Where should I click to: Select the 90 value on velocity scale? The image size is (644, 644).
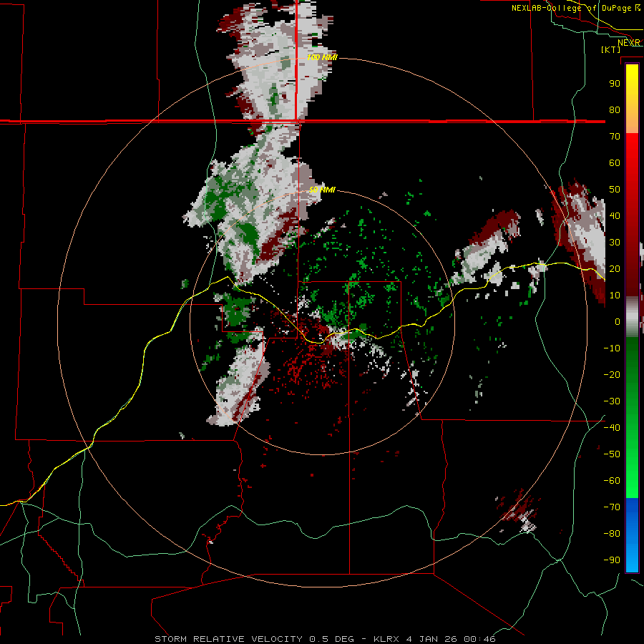615,84
